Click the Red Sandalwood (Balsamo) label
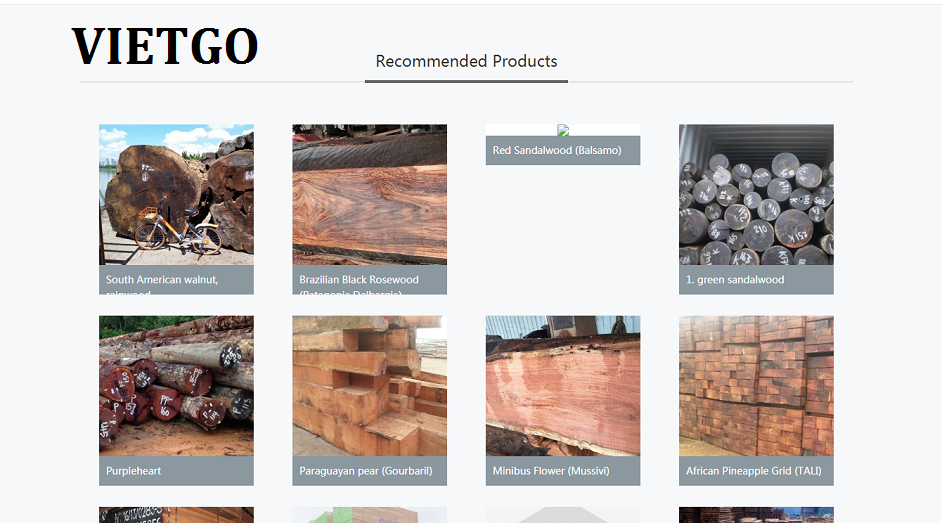 [557, 150]
